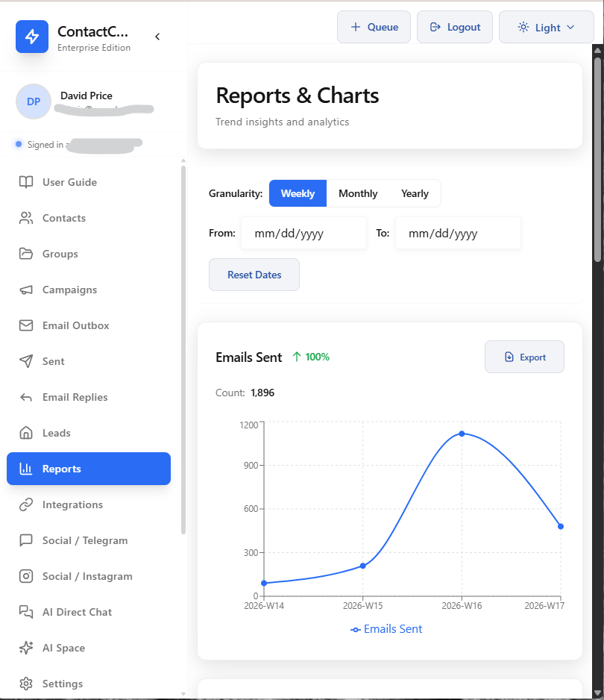
Task: Select Weekly granularity
Action: [x=298, y=193]
